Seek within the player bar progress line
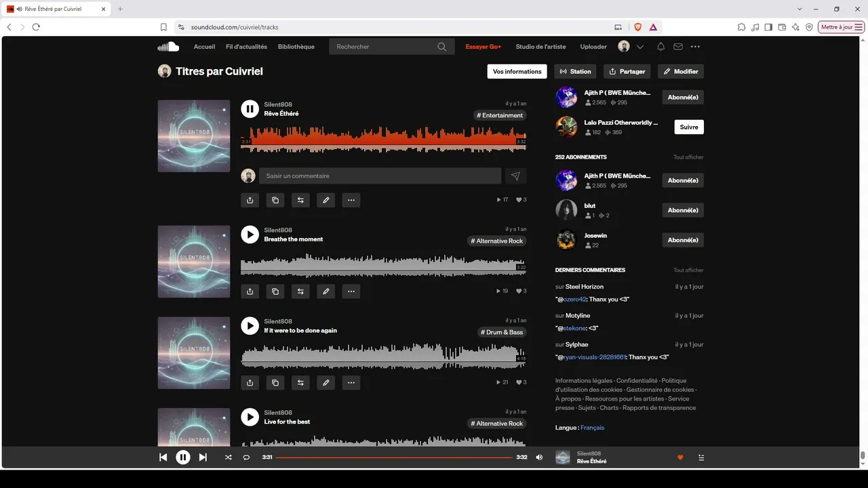Screen dimensions: 868x488 pos(394,457)
